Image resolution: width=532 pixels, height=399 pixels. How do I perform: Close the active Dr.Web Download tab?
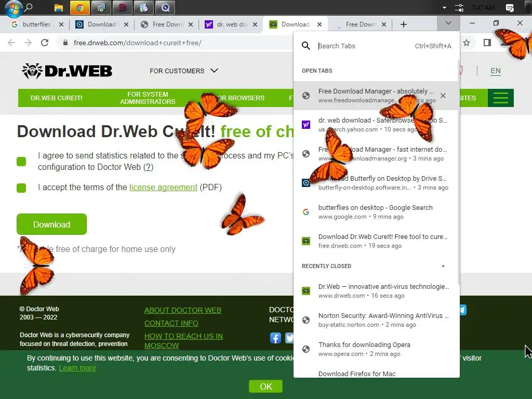click(x=320, y=24)
